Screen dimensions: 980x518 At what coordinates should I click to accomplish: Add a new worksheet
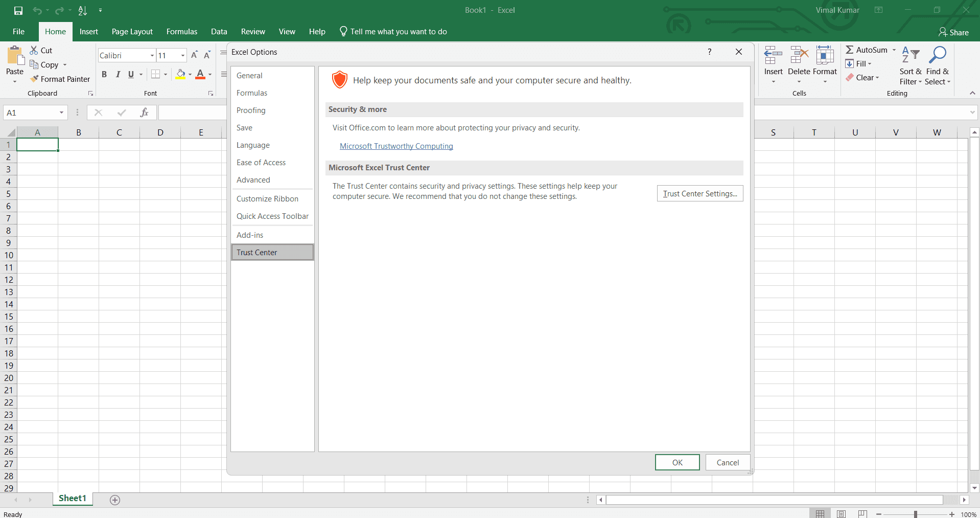pos(114,500)
